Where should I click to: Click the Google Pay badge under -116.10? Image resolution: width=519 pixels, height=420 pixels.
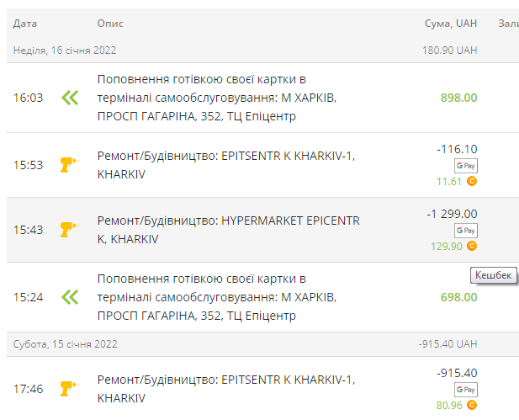tap(466, 166)
